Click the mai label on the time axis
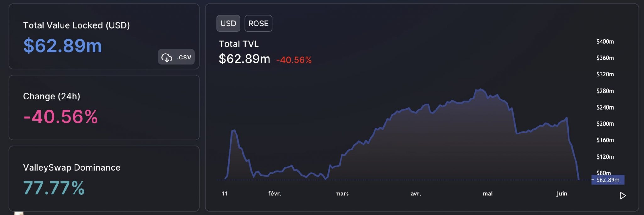Screen dimensions: 644x215 488,194
